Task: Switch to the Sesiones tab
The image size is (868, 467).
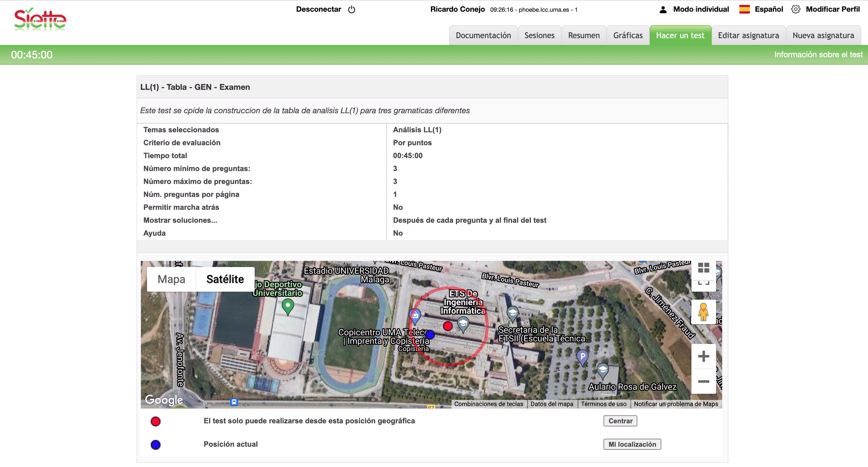Action: [x=539, y=35]
